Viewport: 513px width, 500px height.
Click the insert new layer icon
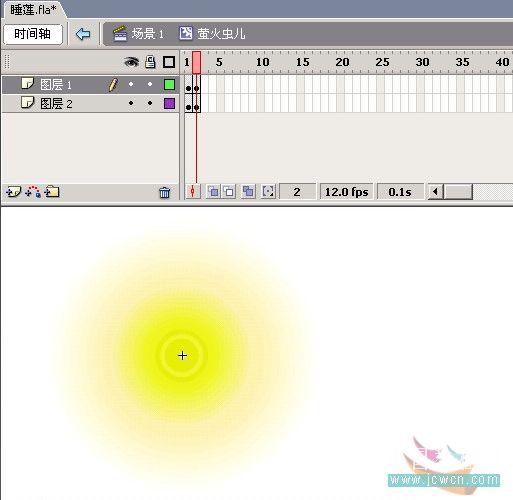13,192
